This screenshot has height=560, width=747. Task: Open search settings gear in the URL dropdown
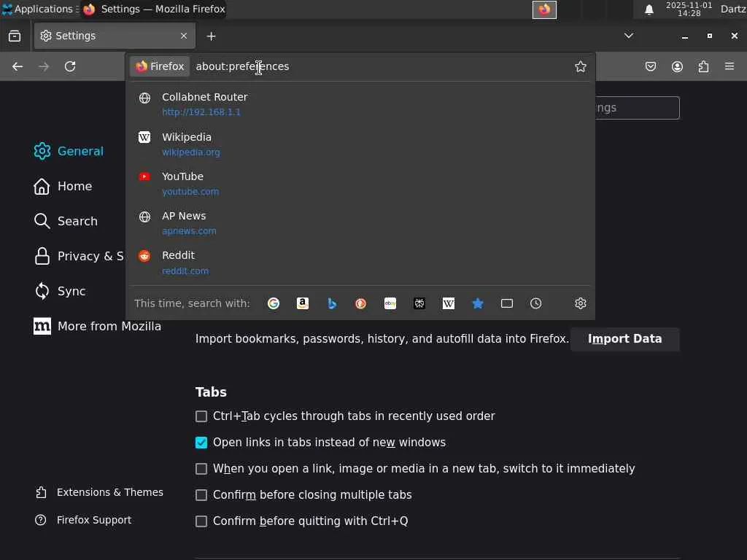(580, 303)
